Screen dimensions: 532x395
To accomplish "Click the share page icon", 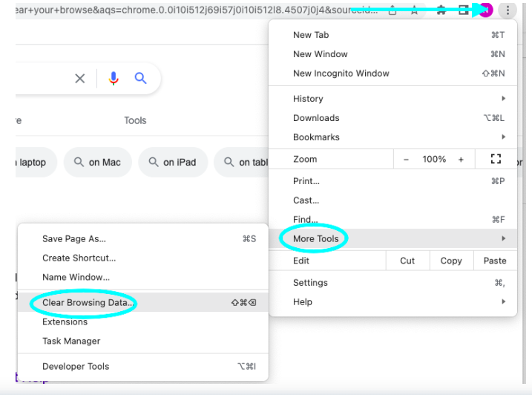I will click(x=393, y=10).
